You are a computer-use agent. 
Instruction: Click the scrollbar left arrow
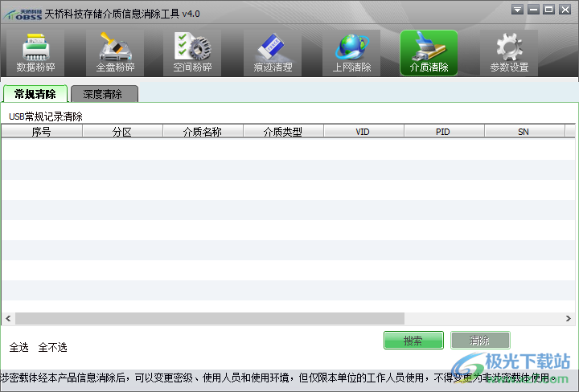[x=6, y=318]
